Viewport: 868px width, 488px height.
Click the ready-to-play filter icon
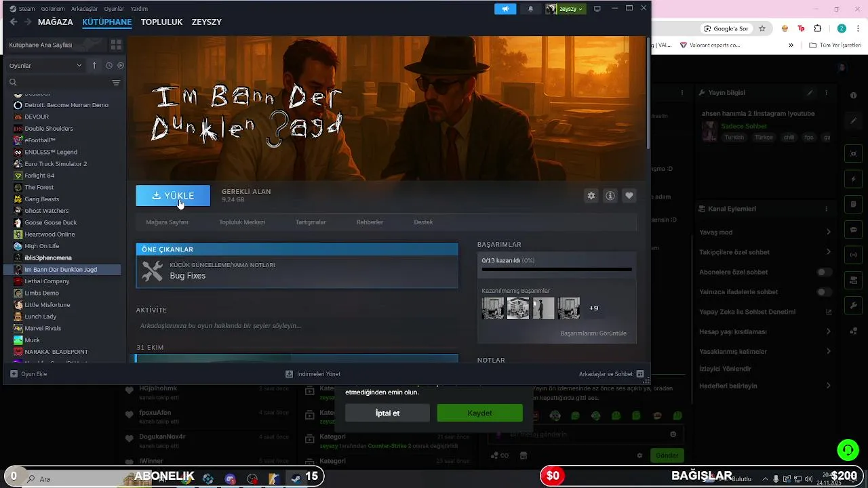121,65
